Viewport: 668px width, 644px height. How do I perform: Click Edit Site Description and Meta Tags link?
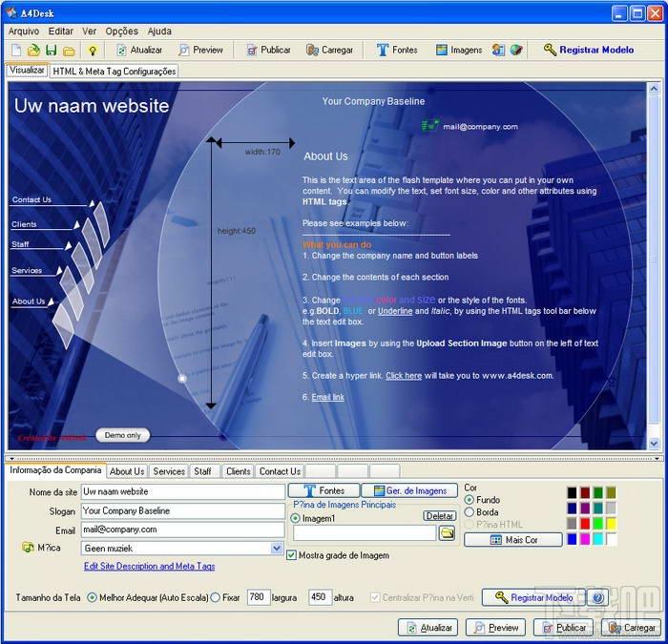point(149,566)
